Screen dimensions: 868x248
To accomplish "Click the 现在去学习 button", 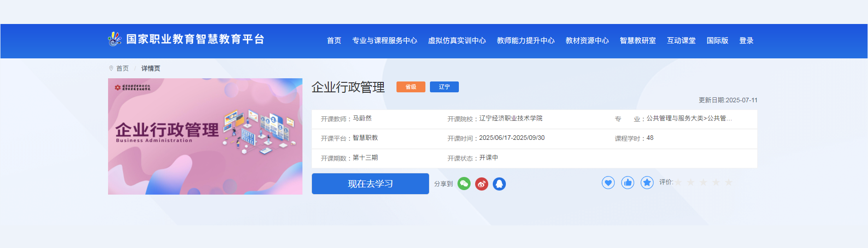I will coord(370,184).
